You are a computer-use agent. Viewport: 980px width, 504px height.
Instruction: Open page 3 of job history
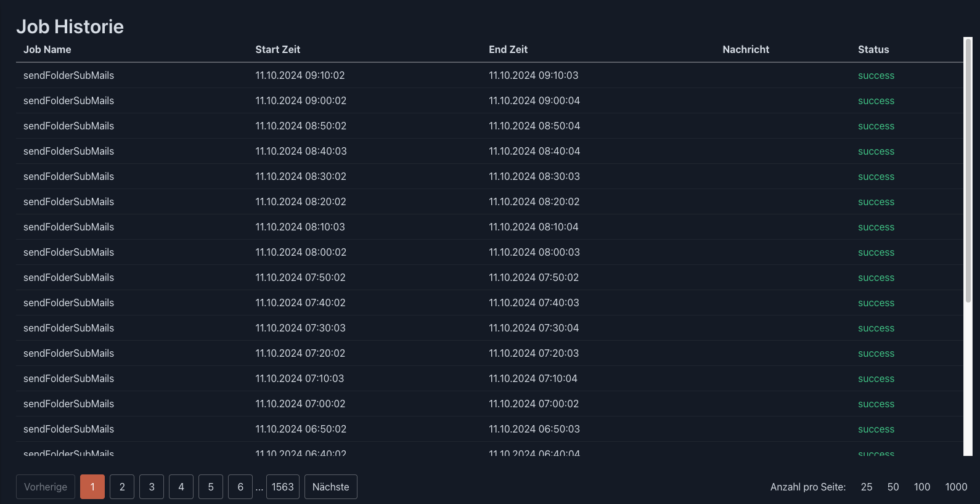coord(152,487)
